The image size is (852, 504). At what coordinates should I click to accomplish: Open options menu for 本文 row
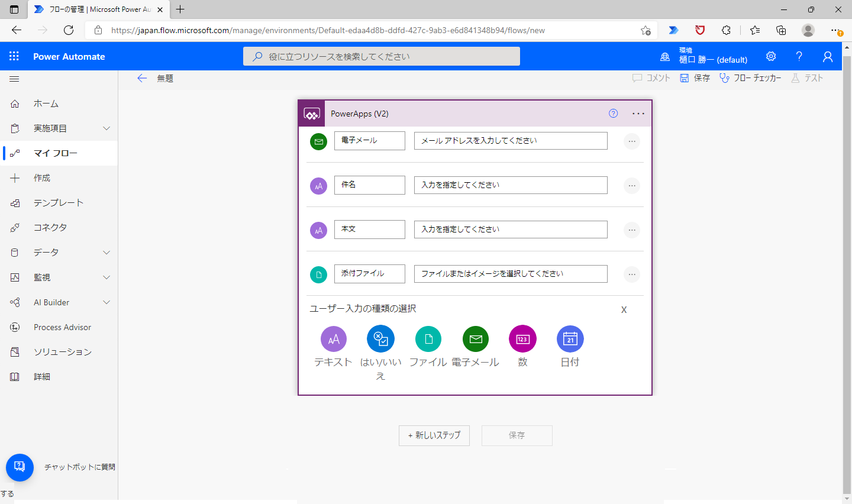tap(632, 230)
